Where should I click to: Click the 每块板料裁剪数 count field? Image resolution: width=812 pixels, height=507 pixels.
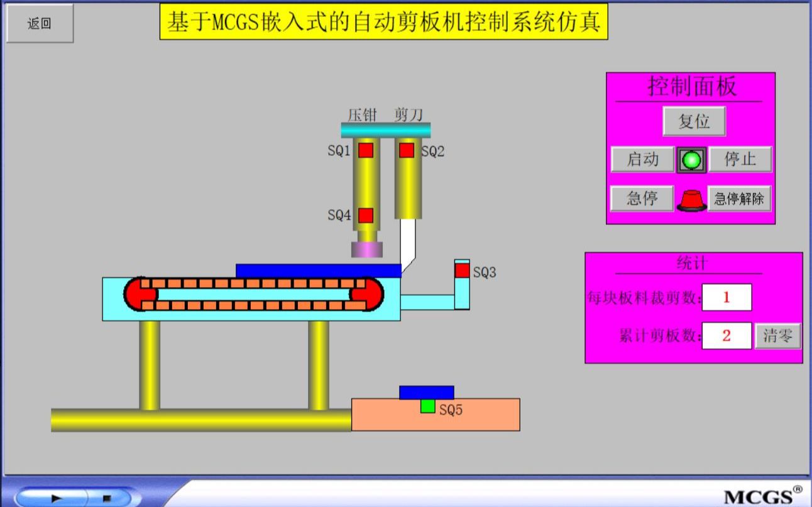pyautogui.click(x=727, y=297)
